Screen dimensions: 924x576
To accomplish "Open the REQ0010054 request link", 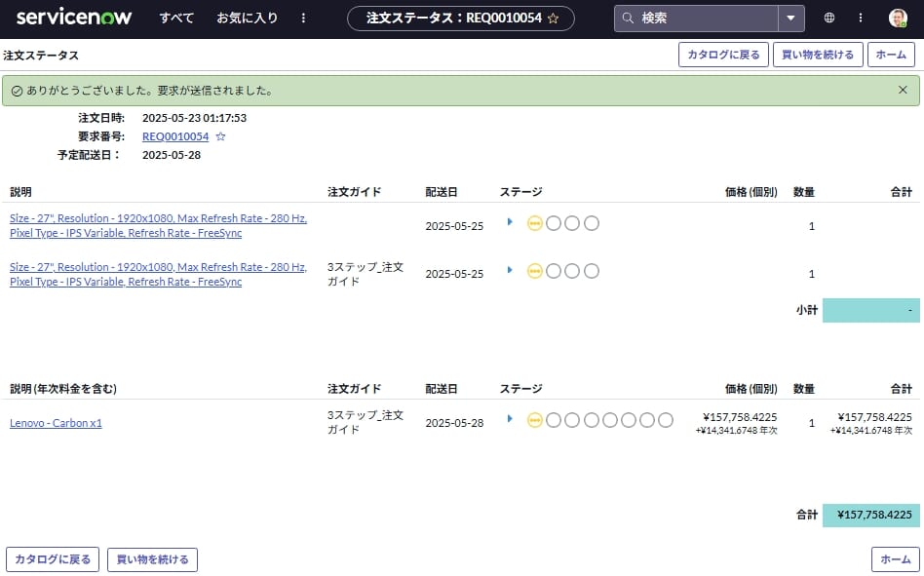I will click(175, 136).
